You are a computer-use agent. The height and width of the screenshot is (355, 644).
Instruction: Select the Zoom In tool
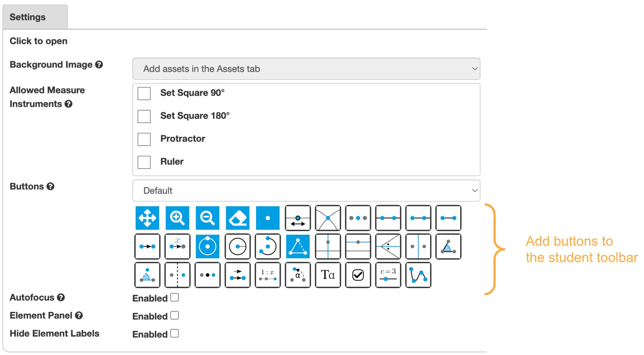[x=177, y=217]
